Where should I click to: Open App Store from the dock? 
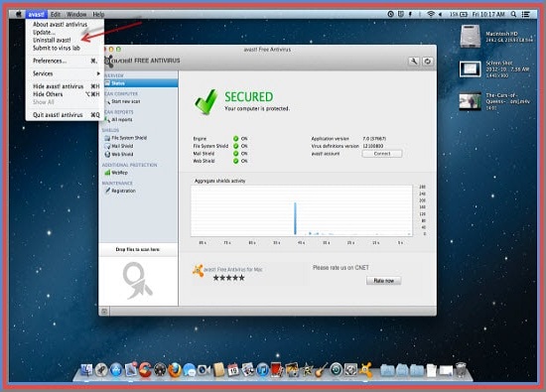pyautogui.click(x=116, y=370)
